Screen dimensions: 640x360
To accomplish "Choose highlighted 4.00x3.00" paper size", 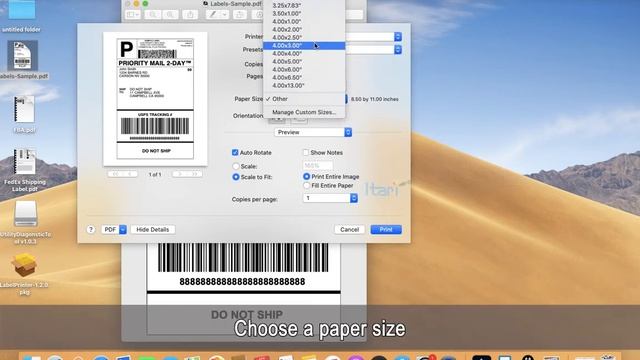I will [x=304, y=45].
